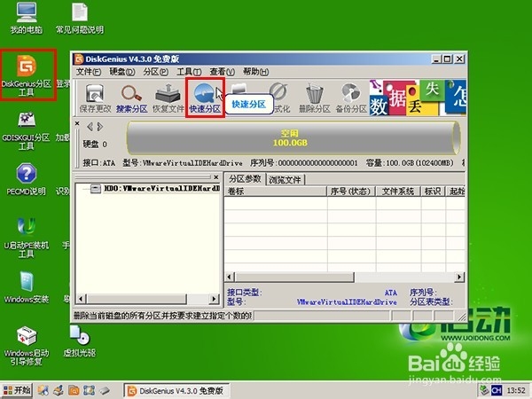
Task: Click the 文件系统 column header
Action: (398, 192)
